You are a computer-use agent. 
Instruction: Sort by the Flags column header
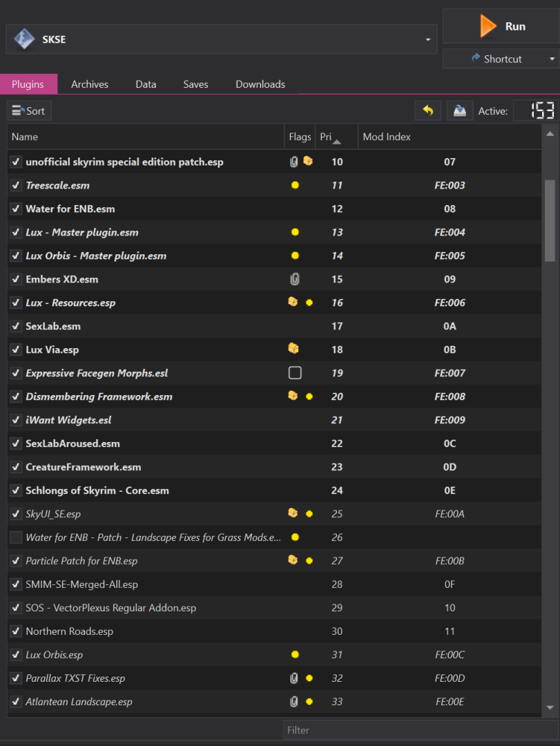(x=300, y=137)
